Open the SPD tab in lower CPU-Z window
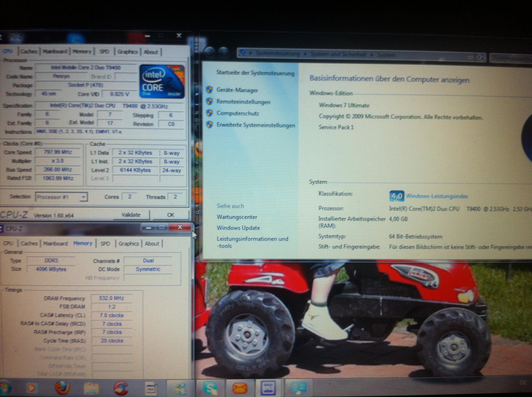This screenshot has width=532, height=397. (x=105, y=244)
